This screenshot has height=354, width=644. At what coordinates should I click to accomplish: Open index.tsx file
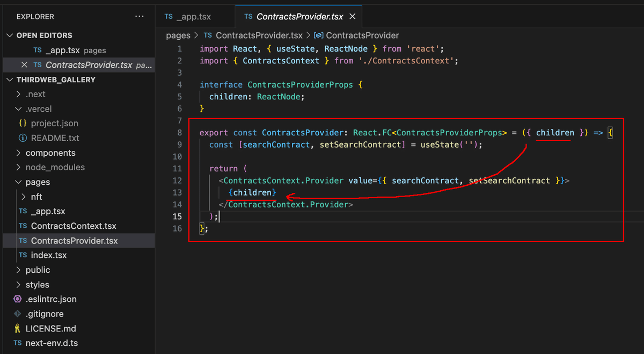click(x=49, y=255)
